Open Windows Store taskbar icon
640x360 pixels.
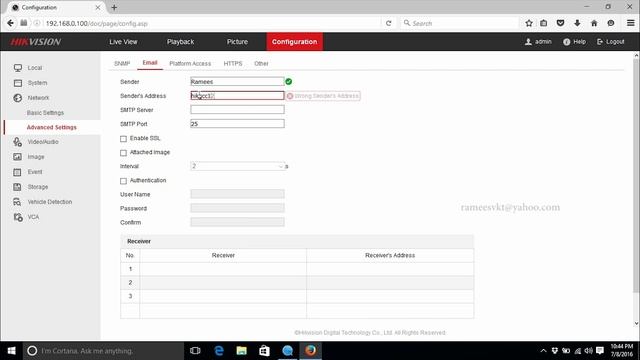coord(264,351)
